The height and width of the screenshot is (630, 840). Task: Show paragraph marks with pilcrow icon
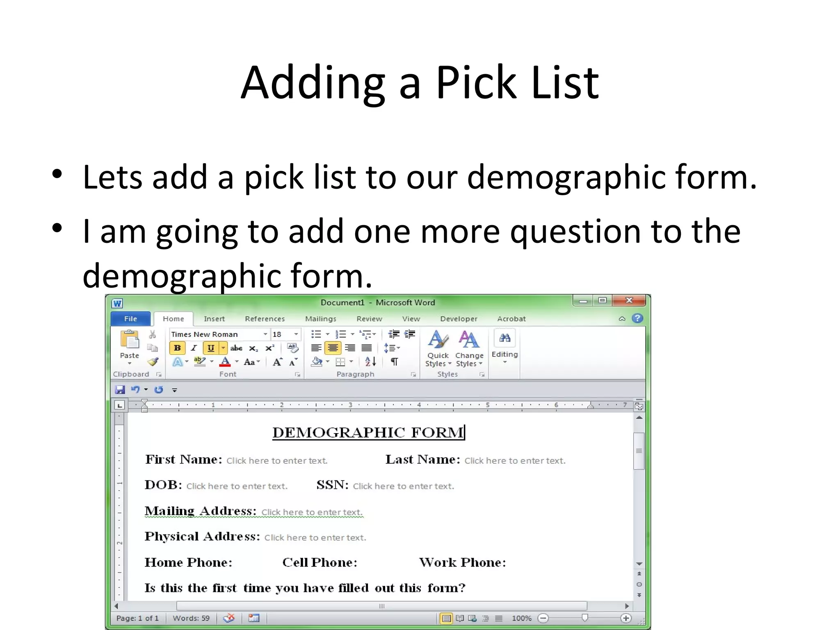click(394, 362)
